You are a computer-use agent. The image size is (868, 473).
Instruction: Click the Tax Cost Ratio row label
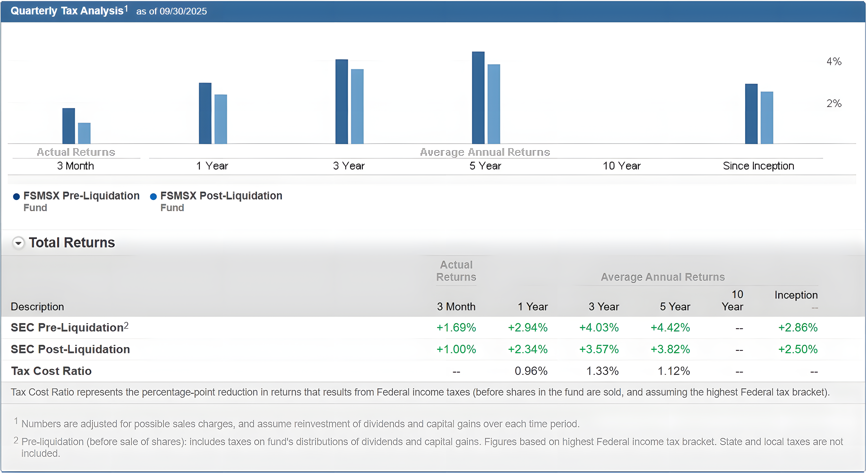coord(51,371)
